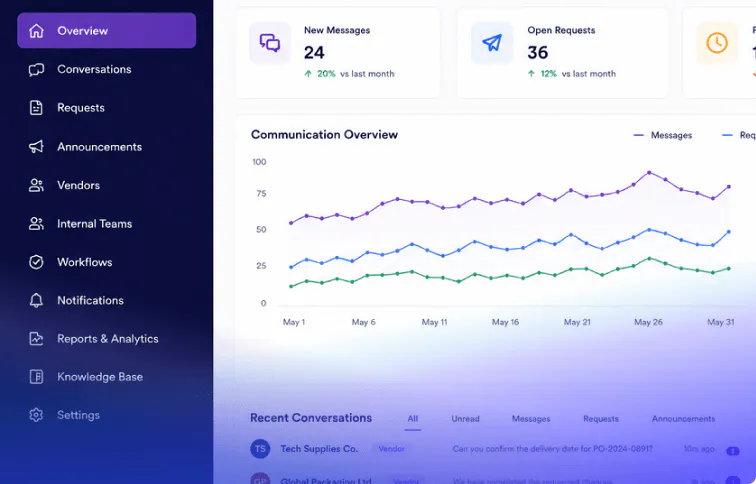Viewport: 756px width, 484px height.
Task: Click the Vendor tag beside Tech Supplies Co.
Action: [x=392, y=449]
